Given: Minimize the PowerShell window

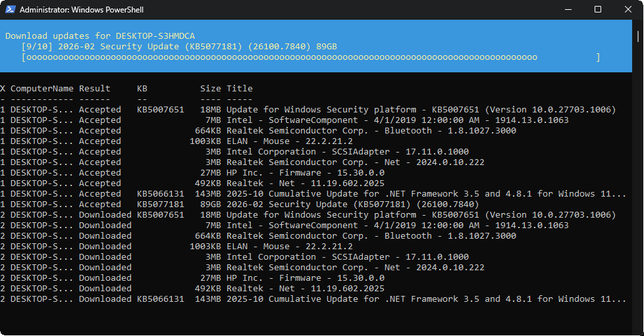Looking at the screenshot, I should [x=567, y=10].
